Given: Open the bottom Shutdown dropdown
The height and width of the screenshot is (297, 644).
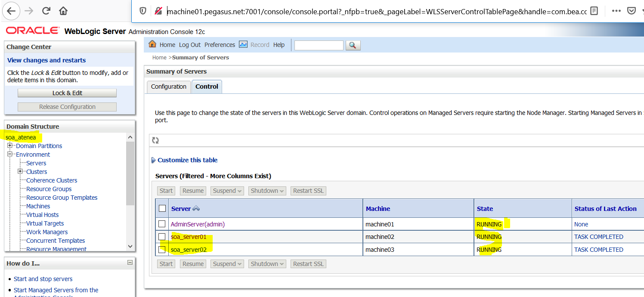Looking at the screenshot, I should click(267, 264).
